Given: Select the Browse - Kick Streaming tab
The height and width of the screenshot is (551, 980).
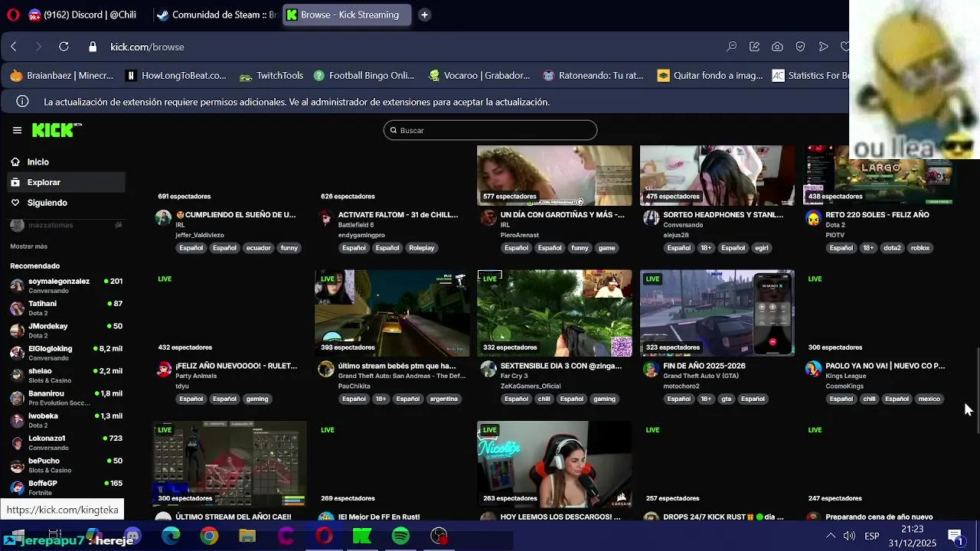Looking at the screenshot, I should click(346, 15).
